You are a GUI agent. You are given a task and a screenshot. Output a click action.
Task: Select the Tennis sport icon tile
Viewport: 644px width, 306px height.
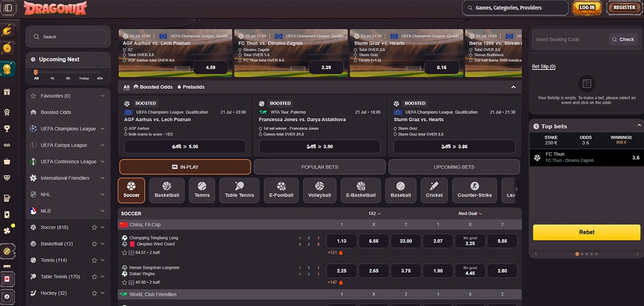(x=202, y=190)
